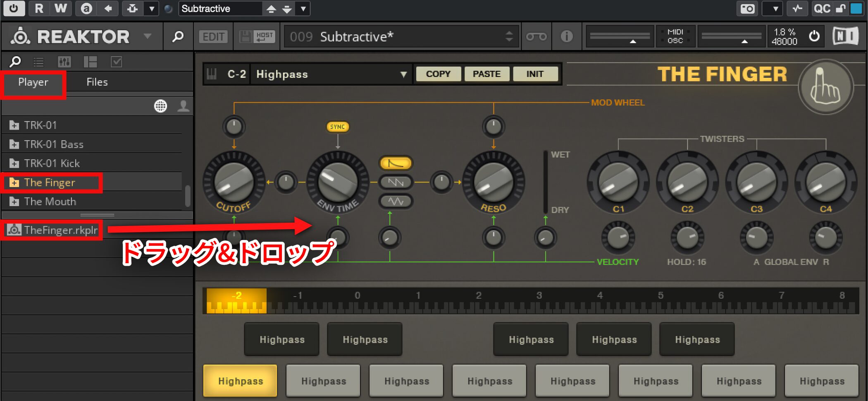Select octave -2 on keyboard strip

236,300
